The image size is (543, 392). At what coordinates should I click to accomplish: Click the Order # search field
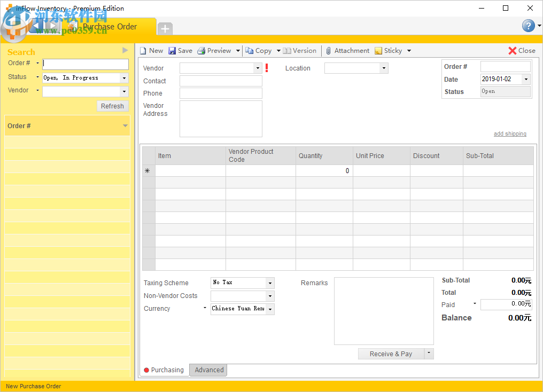pyautogui.click(x=86, y=64)
